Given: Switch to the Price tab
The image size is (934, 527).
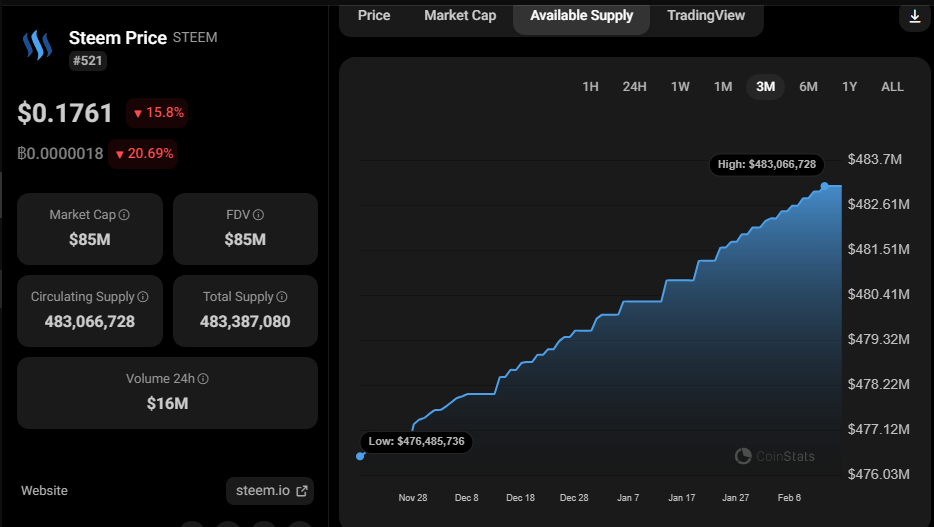Looking at the screenshot, I should (374, 15).
